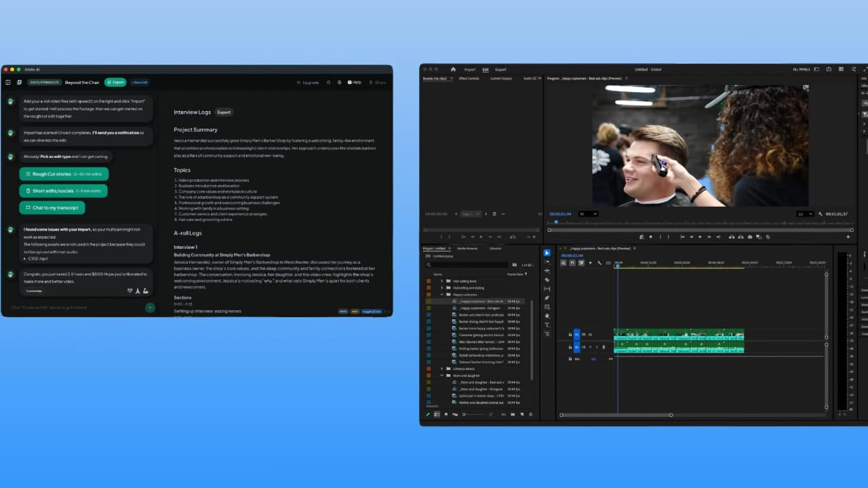This screenshot has height=488, width=868.
Task: Click the New Bin icon in Project panel
Action: (513, 414)
